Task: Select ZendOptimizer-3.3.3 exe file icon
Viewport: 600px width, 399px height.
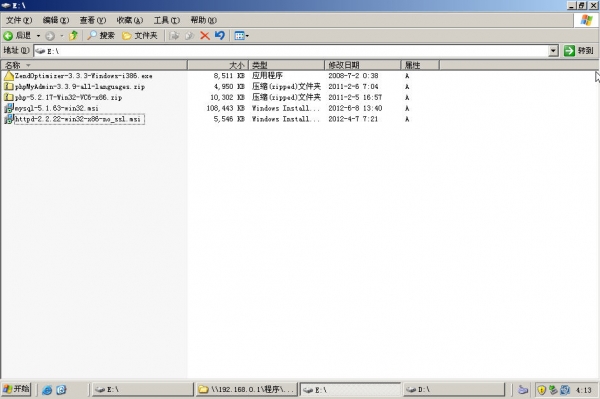Action: click(9, 76)
